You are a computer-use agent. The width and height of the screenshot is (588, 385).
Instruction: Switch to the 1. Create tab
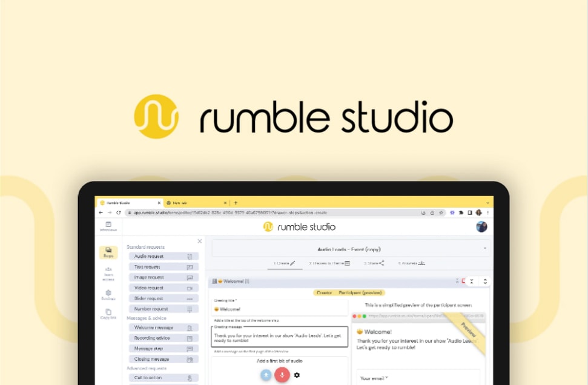pyautogui.click(x=284, y=263)
